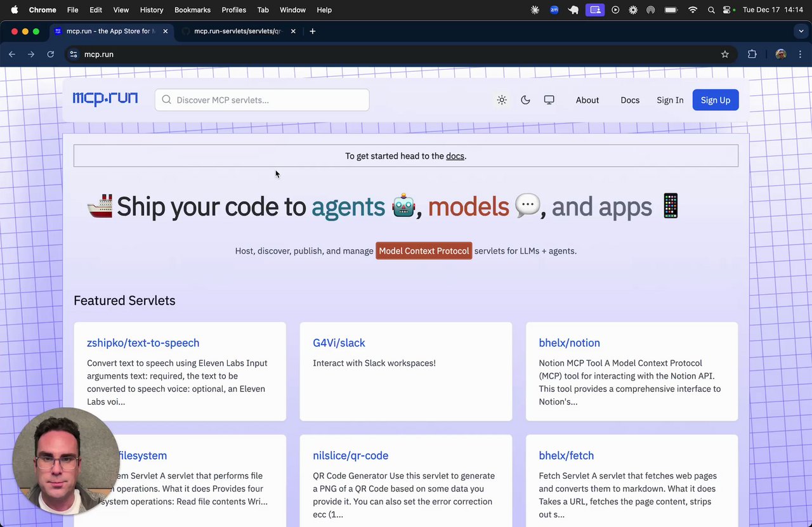The height and width of the screenshot is (527, 812).
Task: Switch to the mcp.run-servlets GitHub tab
Action: click(x=239, y=31)
